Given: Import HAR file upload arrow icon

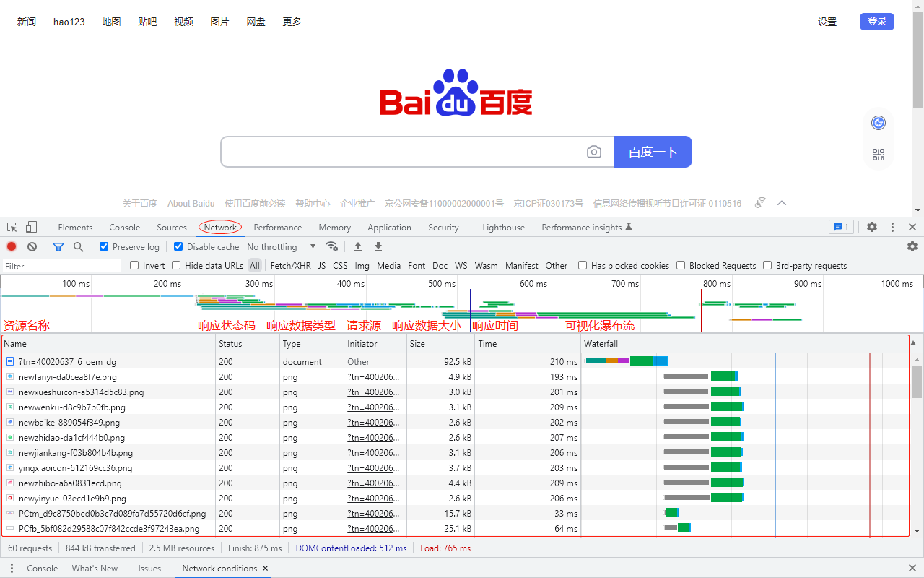Looking at the screenshot, I should 358,246.
